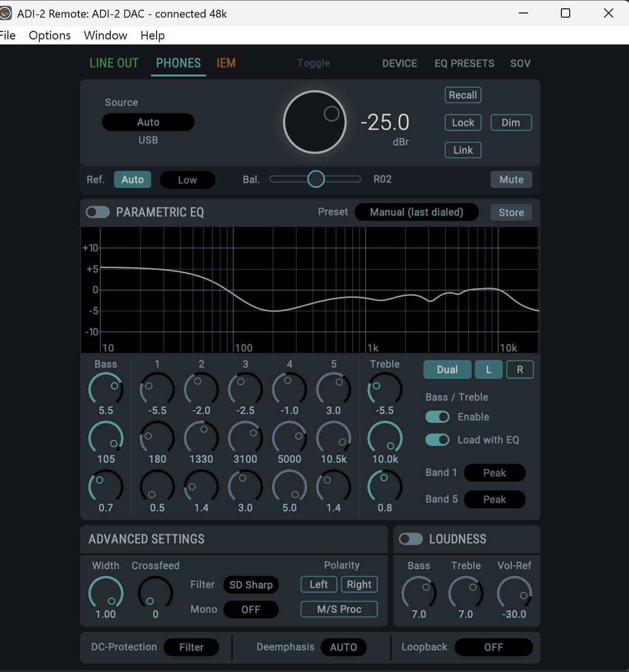Click Treble frequency knob at 10.0k

click(x=385, y=438)
